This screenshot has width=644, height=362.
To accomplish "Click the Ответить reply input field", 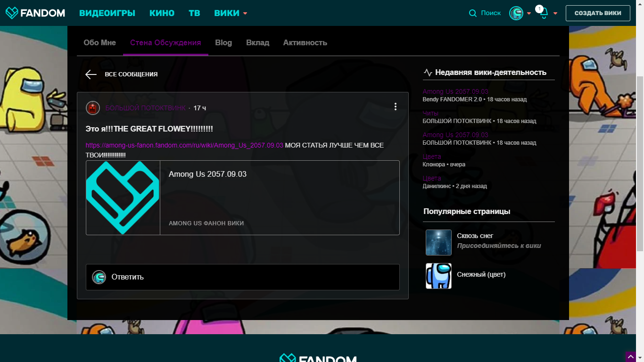I will point(243,277).
